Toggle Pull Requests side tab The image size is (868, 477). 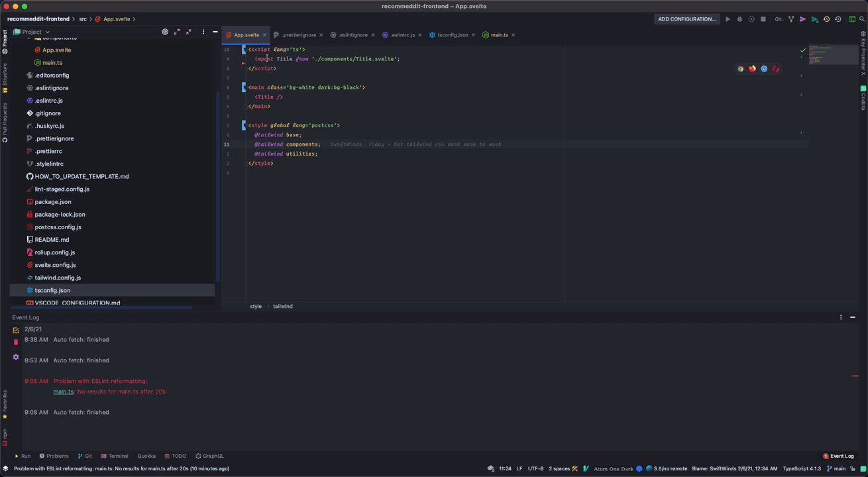(x=5, y=123)
